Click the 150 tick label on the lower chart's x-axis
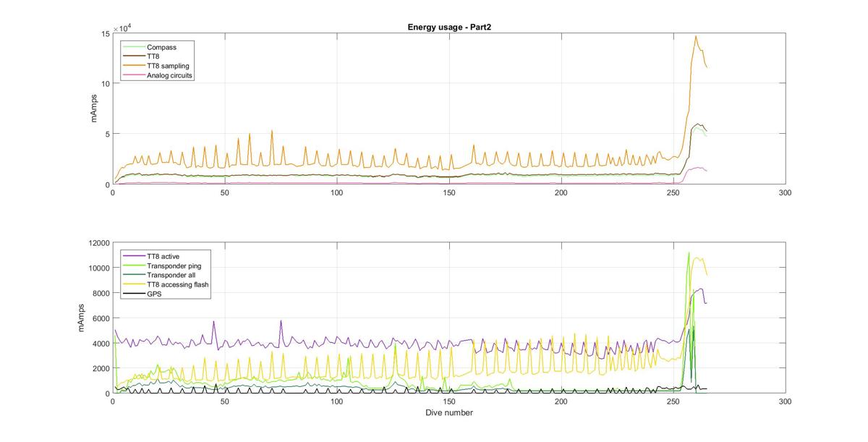 449,402
